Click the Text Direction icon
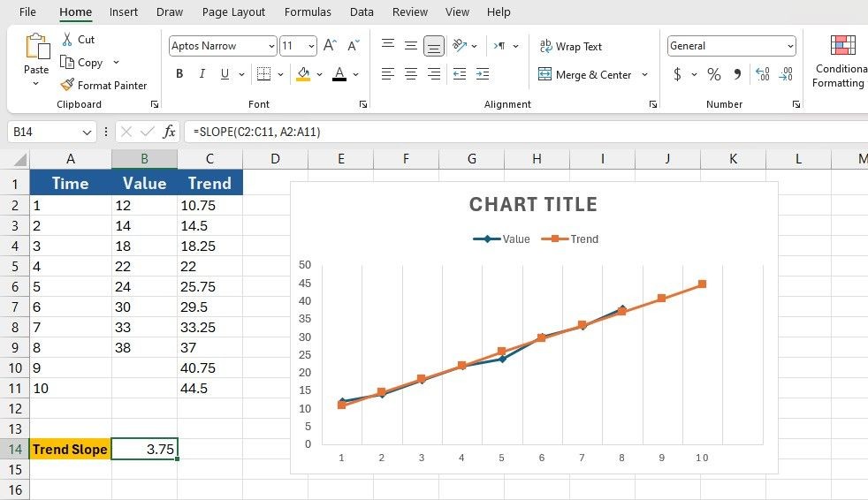Image resolution: width=868 pixels, height=500 pixels. coord(499,46)
